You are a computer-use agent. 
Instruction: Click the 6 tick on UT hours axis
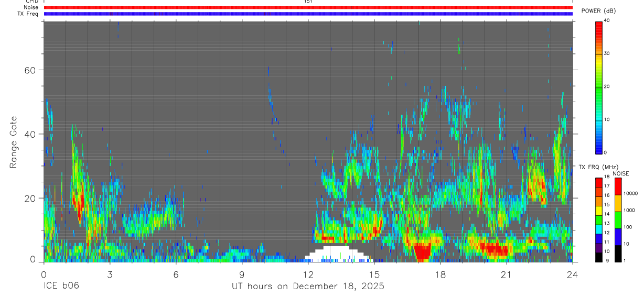pos(176,274)
